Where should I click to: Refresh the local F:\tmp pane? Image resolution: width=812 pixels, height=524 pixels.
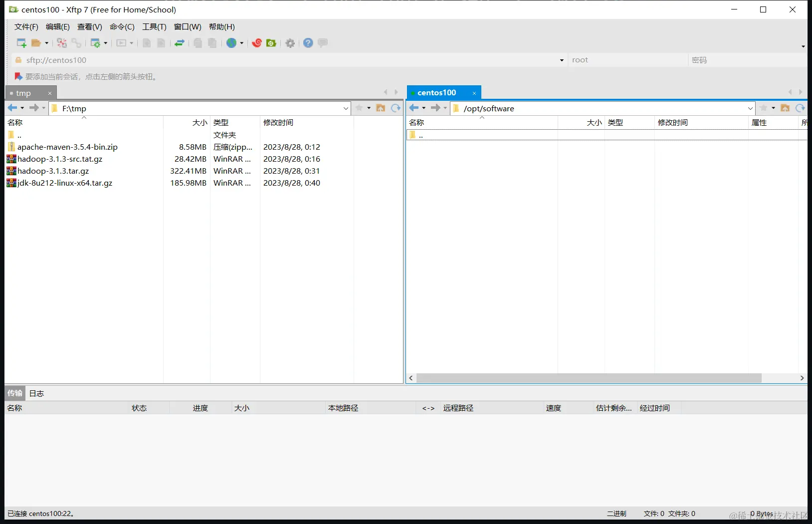pos(396,108)
